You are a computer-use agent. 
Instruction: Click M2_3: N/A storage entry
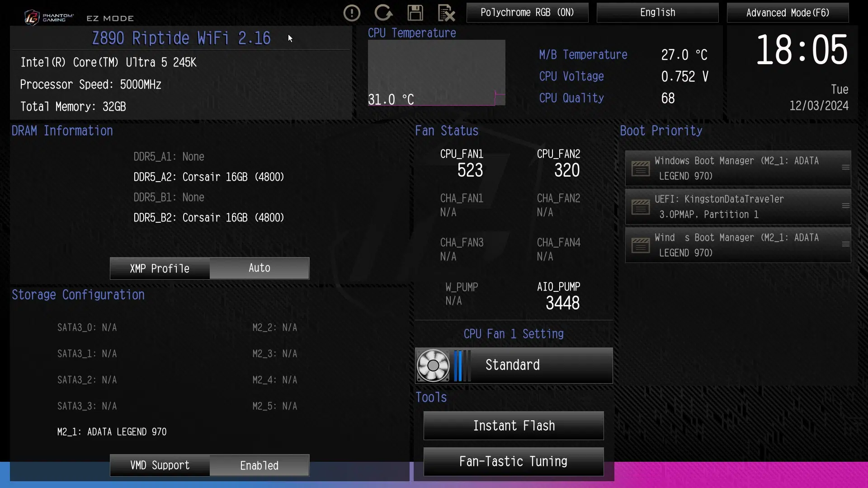(274, 354)
